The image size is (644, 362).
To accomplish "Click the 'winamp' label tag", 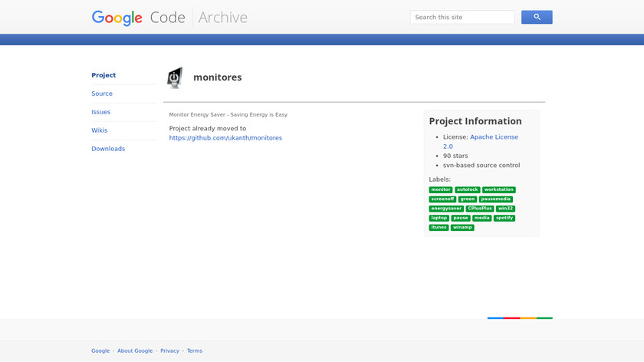I will (x=462, y=227).
